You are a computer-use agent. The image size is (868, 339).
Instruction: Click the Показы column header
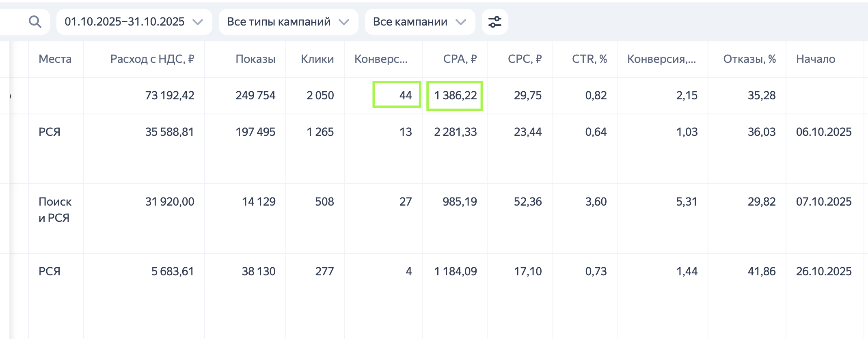point(255,59)
